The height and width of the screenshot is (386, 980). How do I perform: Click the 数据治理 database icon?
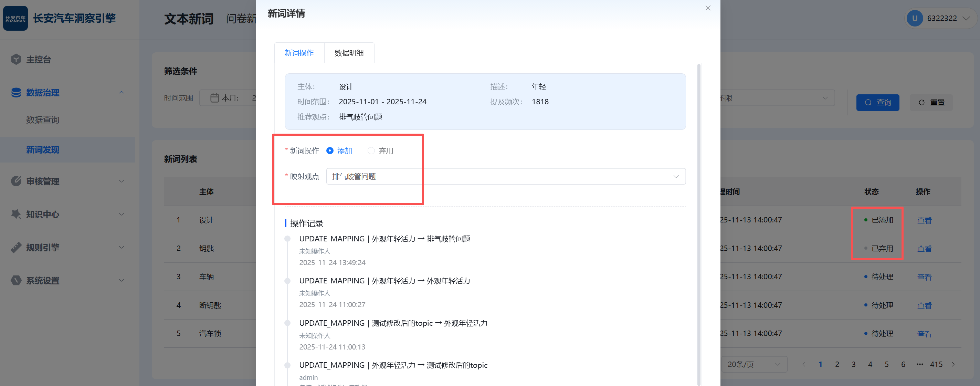(16, 93)
